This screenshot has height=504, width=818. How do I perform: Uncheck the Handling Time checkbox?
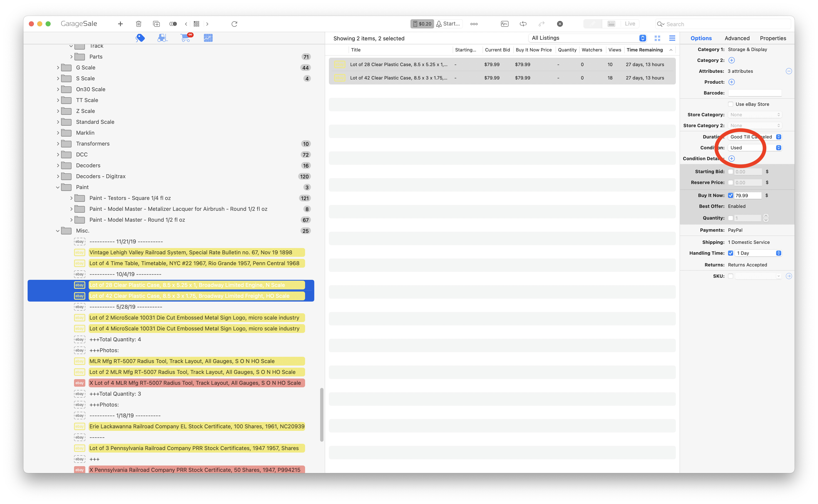(x=730, y=253)
